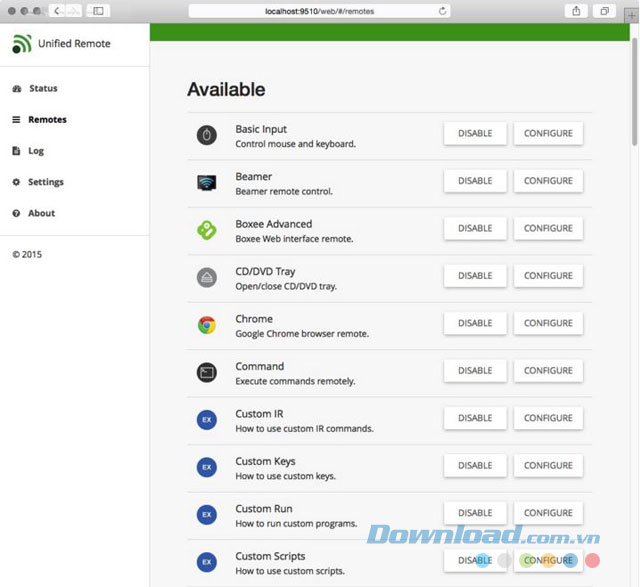The image size is (640, 587).
Task: Configure the Command remote
Action: (548, 371)
